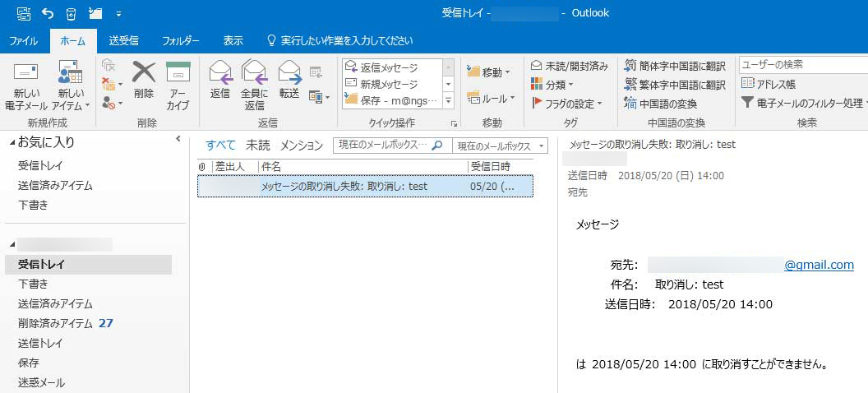Image resolution: width=868 pixels, height=393 pixels.
Task: Forward the message using 転送
Action: click(289, 81)
